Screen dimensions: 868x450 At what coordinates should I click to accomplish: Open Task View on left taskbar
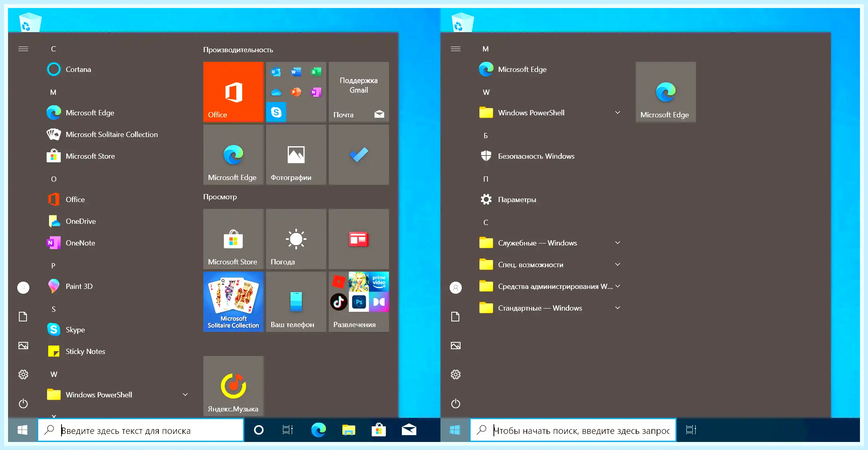(x=288, y=430)
